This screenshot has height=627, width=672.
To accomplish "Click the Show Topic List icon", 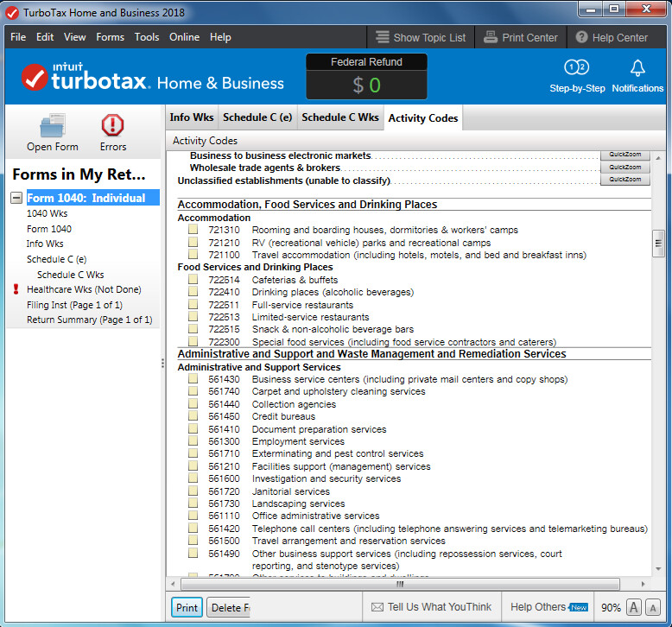I will click(383, 37).
